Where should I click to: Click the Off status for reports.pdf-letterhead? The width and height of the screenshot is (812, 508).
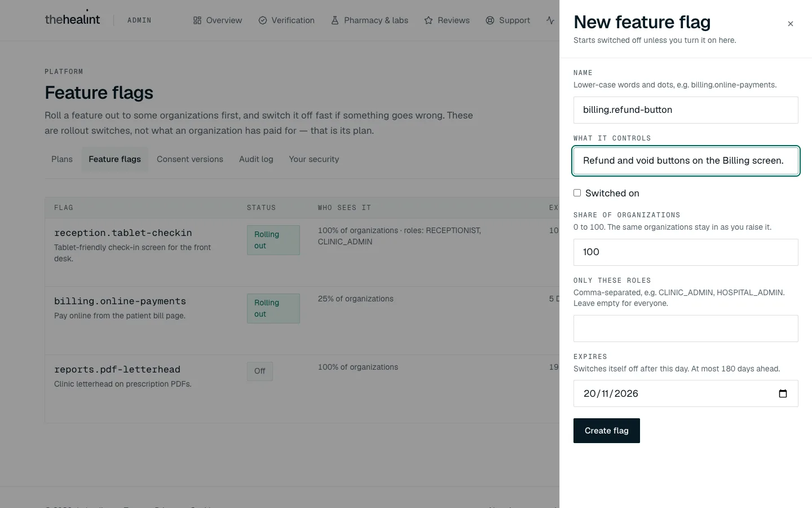(x=260, y=371)
